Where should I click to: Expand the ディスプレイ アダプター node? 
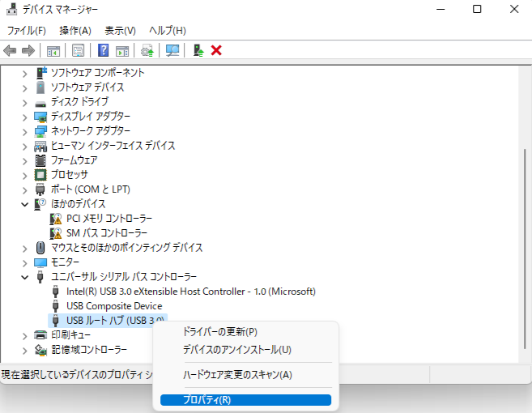pyautogui.click(x=24, y=117)
